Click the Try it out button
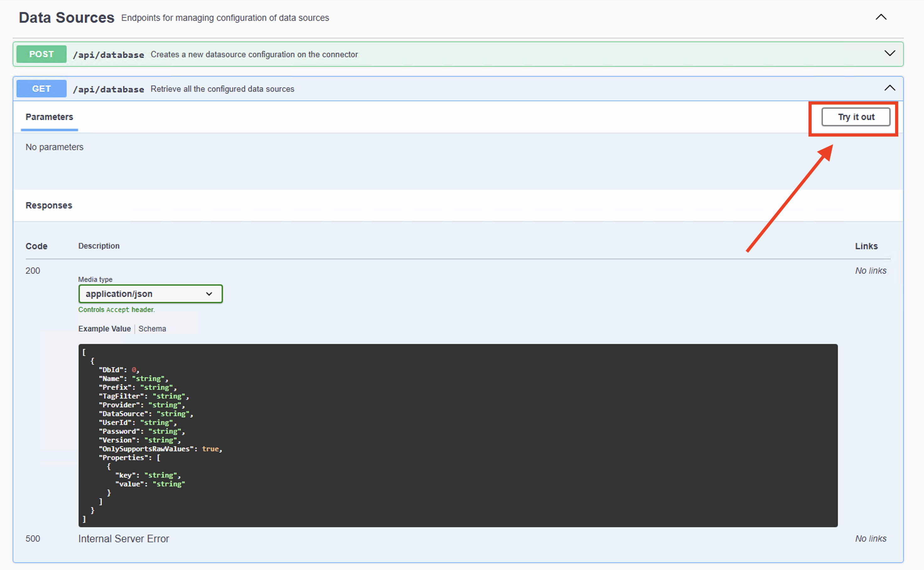The width and height of the screenshot is (924, 570). [856, 117]
